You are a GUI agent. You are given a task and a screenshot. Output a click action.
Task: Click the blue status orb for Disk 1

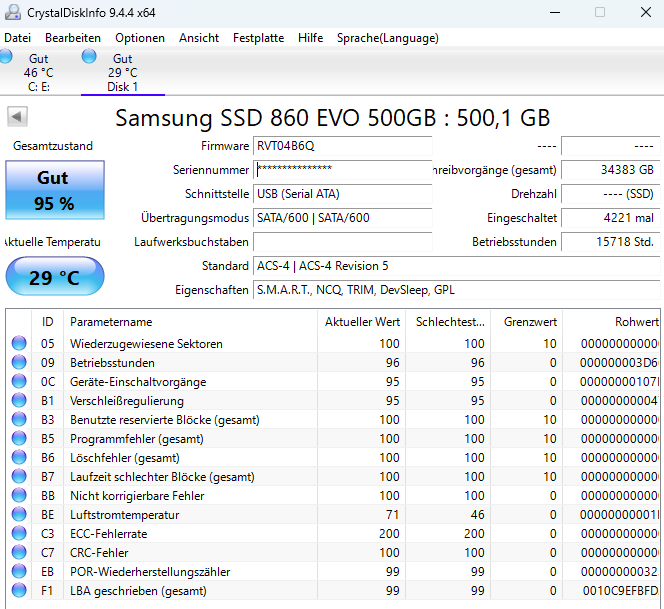click(x=89, y=56)
